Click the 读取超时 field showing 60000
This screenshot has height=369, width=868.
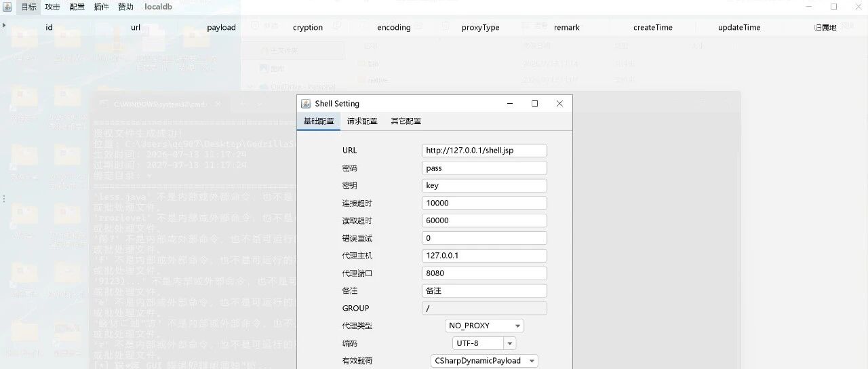tap(484, 221)
